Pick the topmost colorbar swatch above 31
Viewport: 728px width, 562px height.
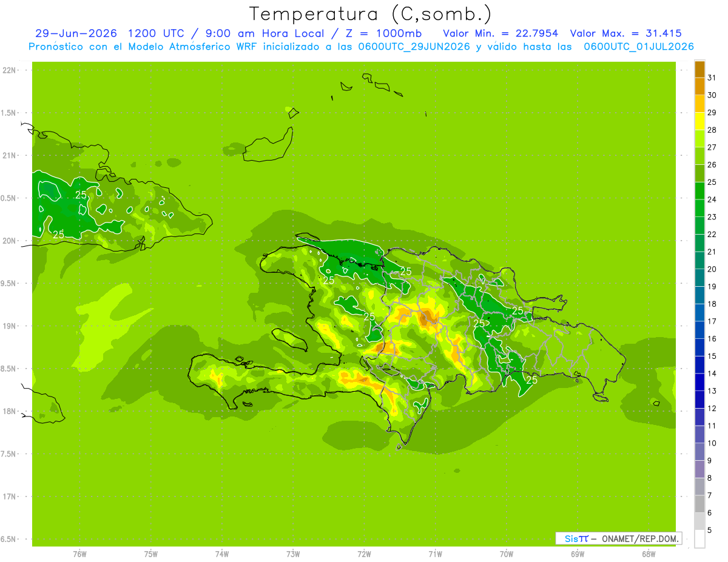(699, 69)
